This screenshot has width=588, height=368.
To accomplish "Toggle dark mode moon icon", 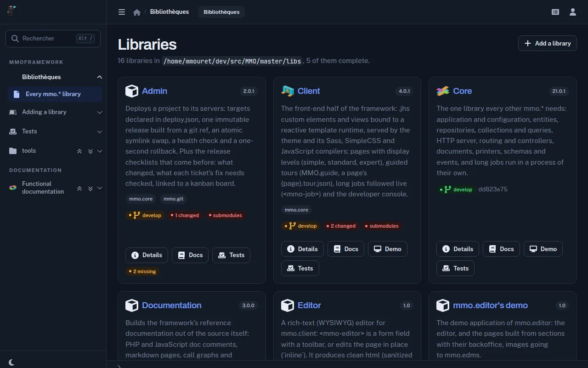I will 11,362.
